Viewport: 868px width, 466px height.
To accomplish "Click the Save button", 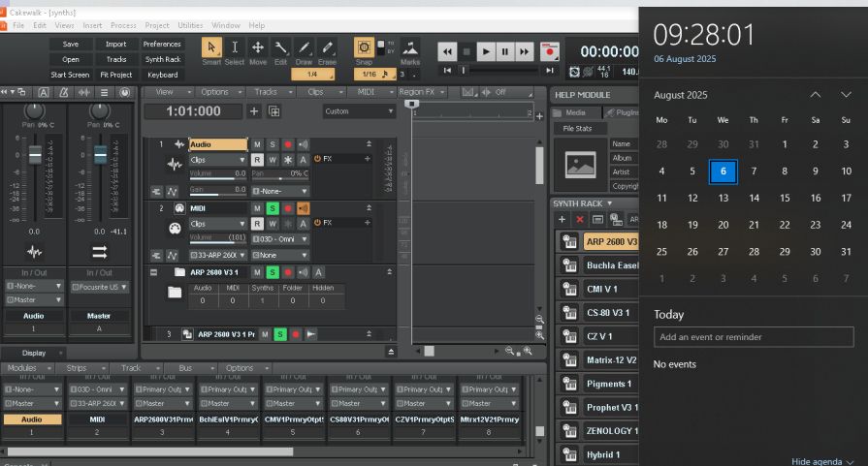I will click(x=70, y=44).
